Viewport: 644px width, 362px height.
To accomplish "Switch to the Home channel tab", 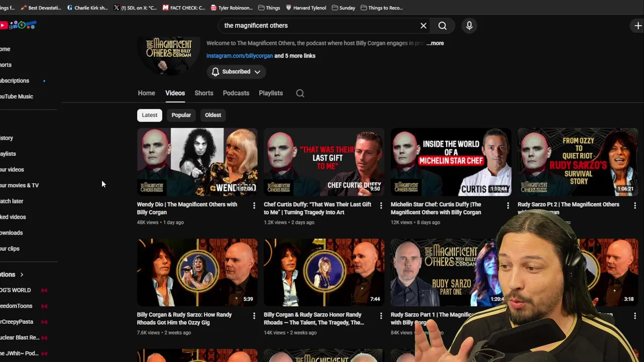I will (x=146, y=93).
